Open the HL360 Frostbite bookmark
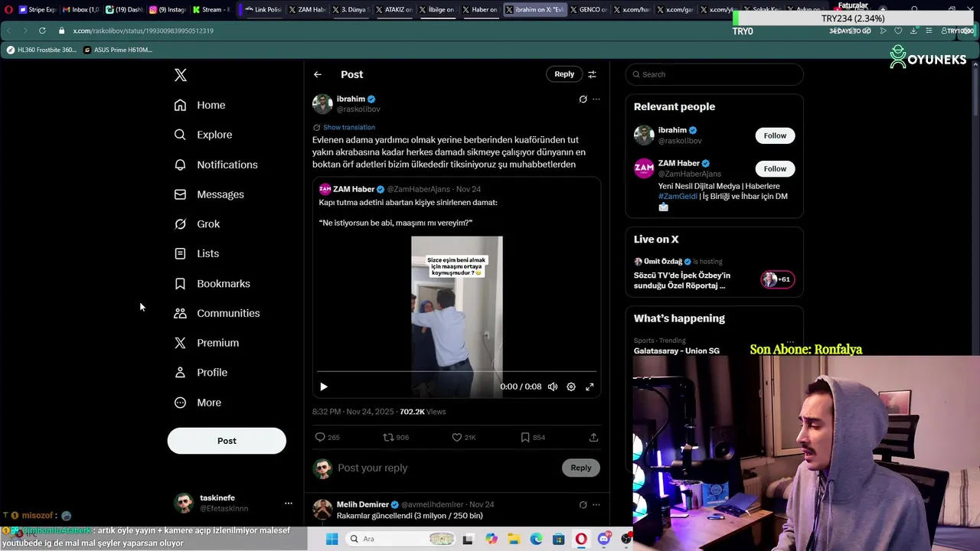The width and height of the screenshot is (980, 551). [41, 50]
